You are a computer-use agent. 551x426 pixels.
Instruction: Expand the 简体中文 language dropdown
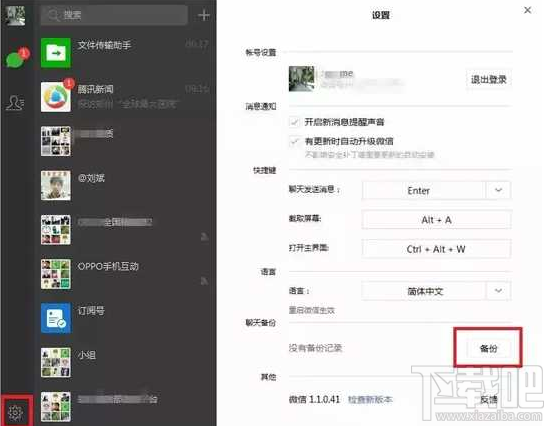pyautogui.click(x=498, y=291)
